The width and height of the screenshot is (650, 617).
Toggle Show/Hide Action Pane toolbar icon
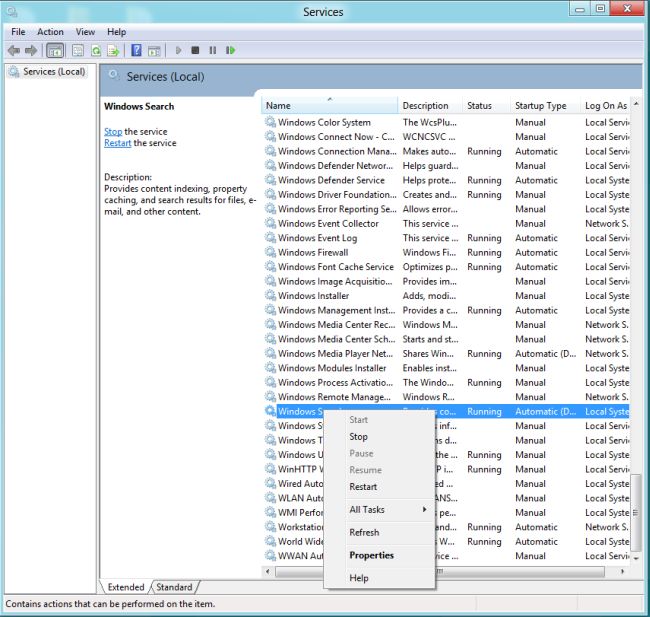154,51
